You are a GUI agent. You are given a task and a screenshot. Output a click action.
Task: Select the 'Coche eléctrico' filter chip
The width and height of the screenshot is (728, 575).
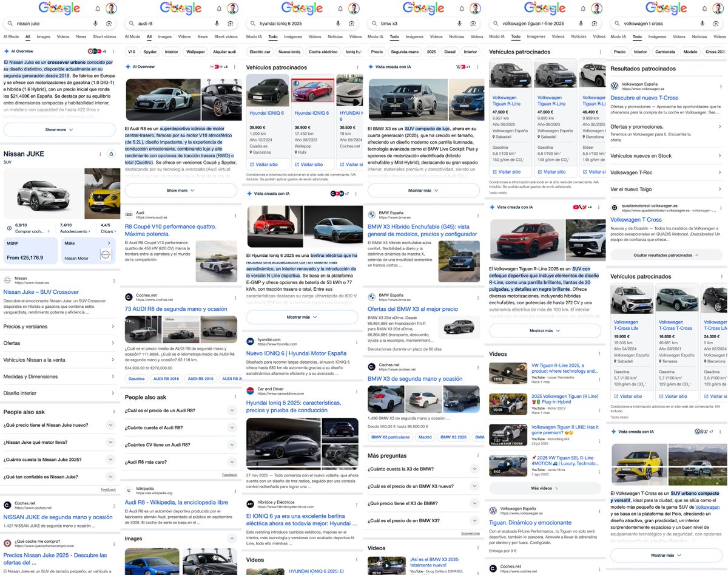[323, 52]
